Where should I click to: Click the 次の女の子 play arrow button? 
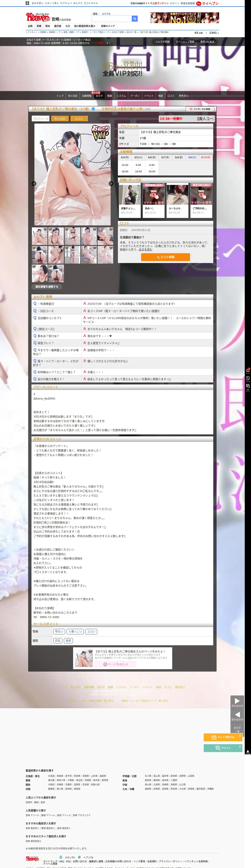[x=237, y=702]
